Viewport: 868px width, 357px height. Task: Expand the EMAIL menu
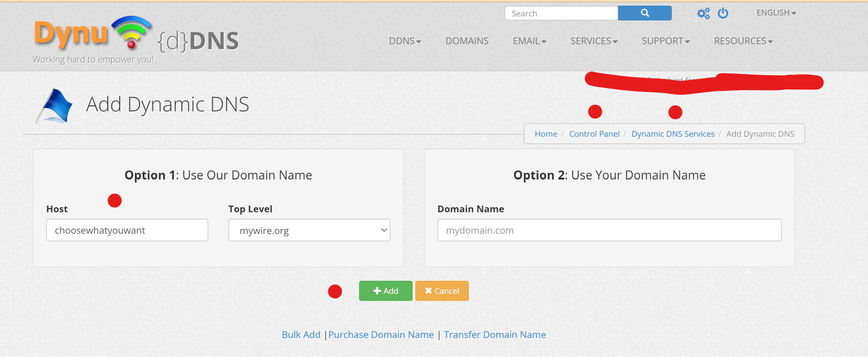pos(529,41)
